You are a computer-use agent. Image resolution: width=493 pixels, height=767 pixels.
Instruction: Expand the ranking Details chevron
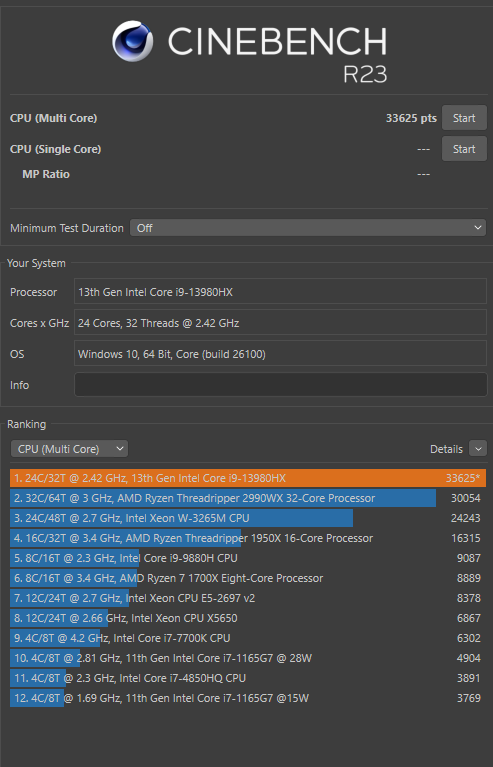(x=478, y=449)
